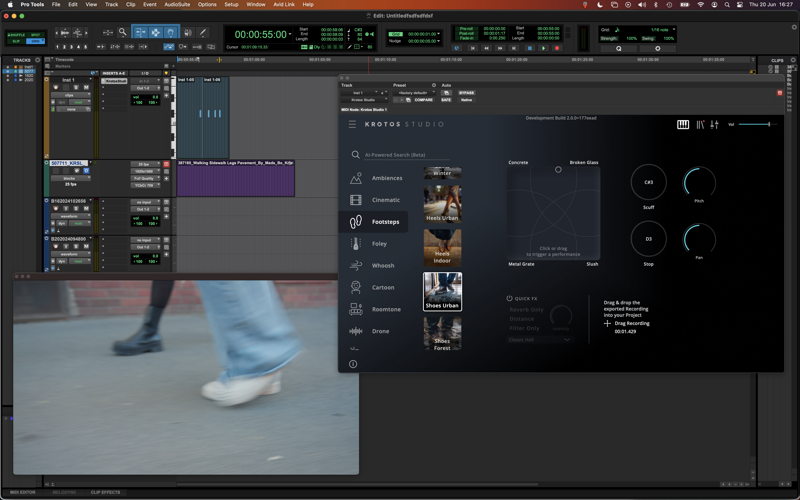Click the Vol slider in Krotos Studio
The image size is (800, 500).
click(758, 124)
